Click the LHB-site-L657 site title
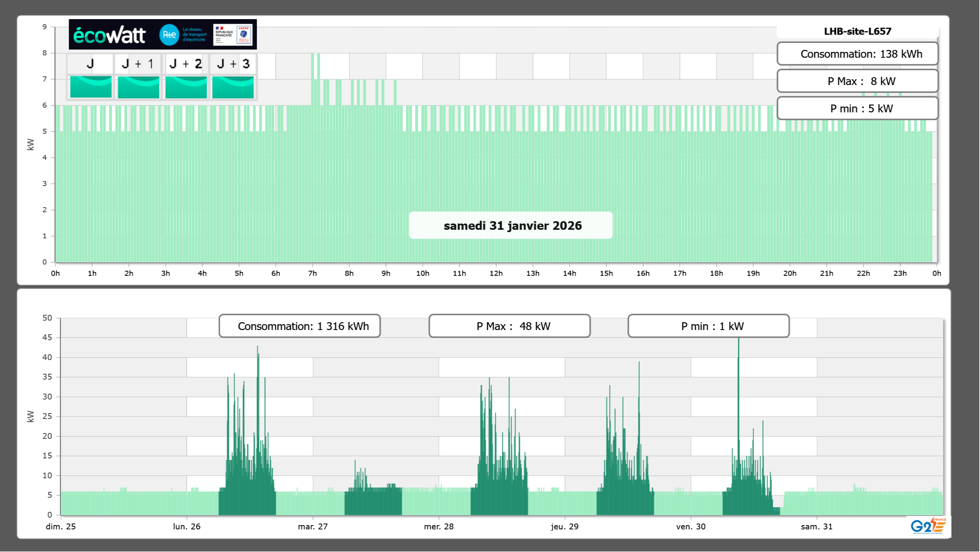Viewport: 980px width, 552px height. click(x=857, y=31)
